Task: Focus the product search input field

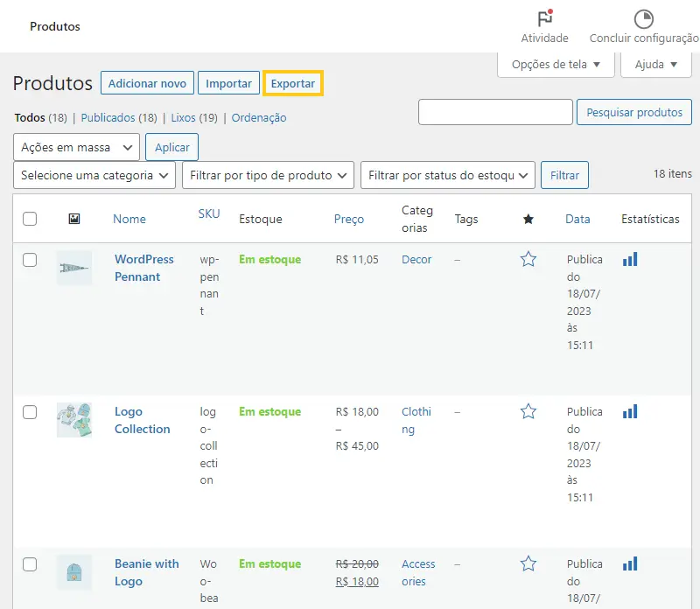Action: (x=495, y=112)
